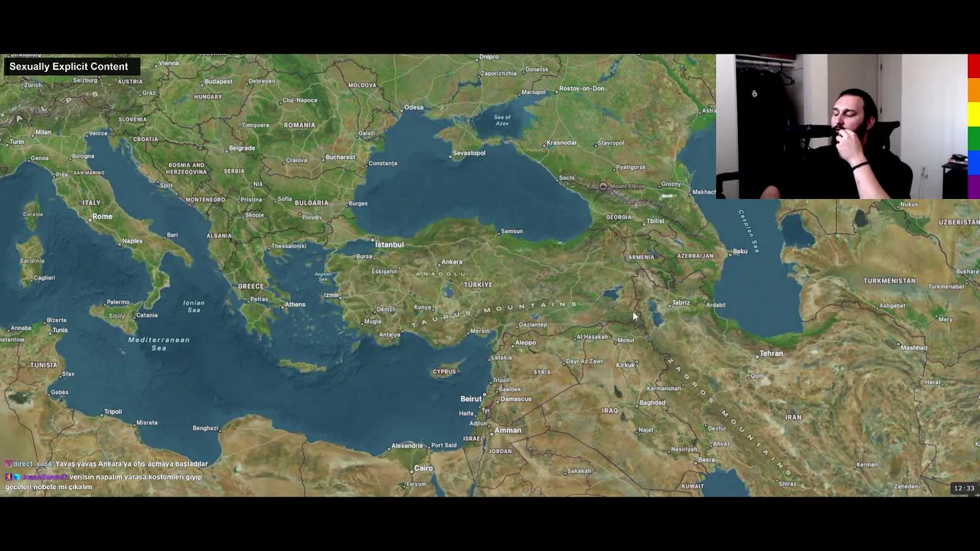Screen dimensions: 980x551
Task: Click the Baghdad city label
Action: click(x=652, y=403)
